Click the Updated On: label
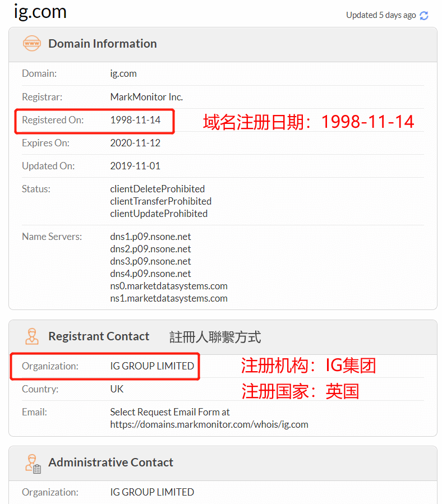The image size is (442, 504). 48,166
